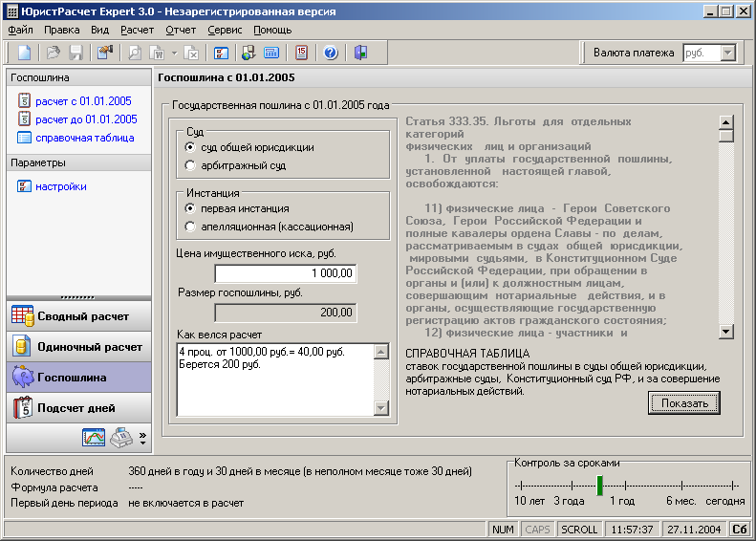Click the status bar date 27.11.2004
The height and width of the screenshot is (541, 756).
pos(694,530)
